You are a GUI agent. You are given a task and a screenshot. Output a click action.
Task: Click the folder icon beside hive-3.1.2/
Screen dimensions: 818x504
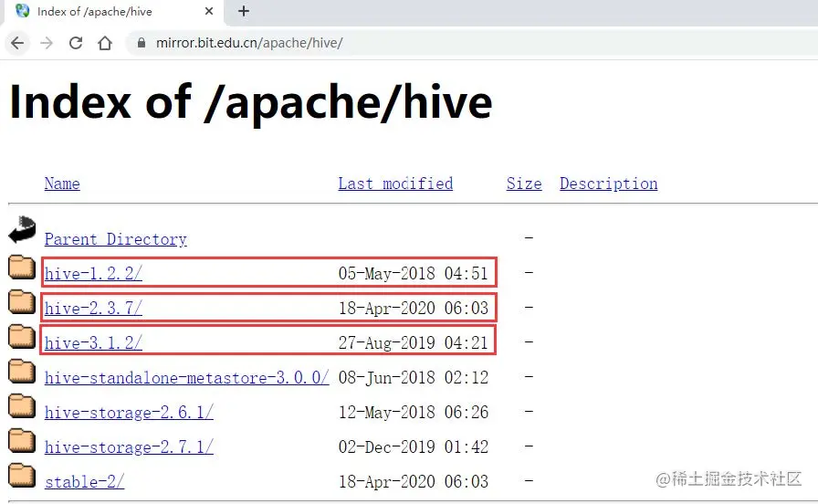click(x=22, y=337)
